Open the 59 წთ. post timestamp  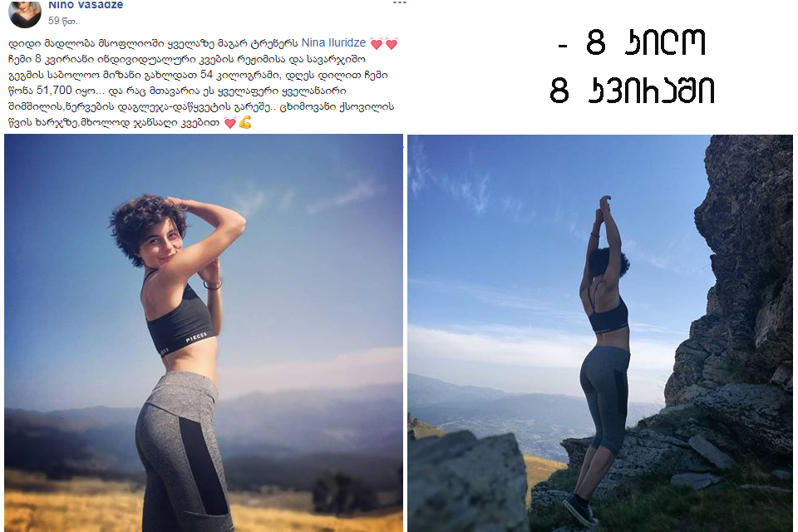pos(62,21)
